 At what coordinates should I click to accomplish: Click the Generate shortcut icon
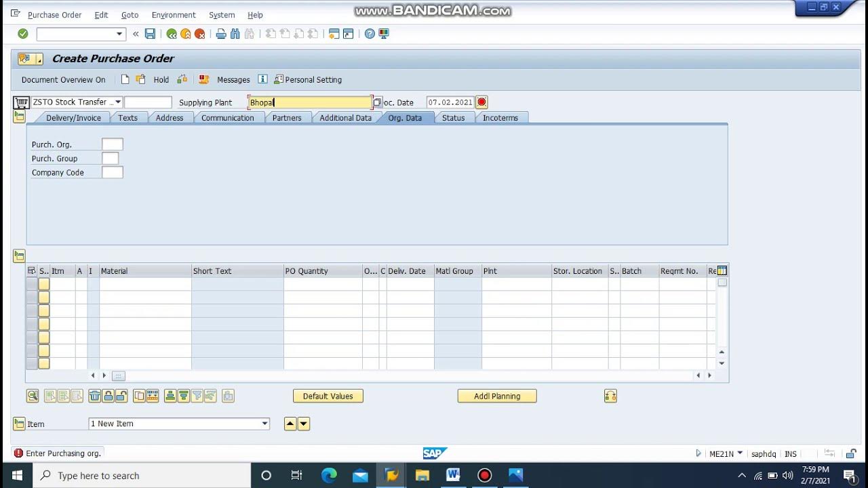point(348,34)
